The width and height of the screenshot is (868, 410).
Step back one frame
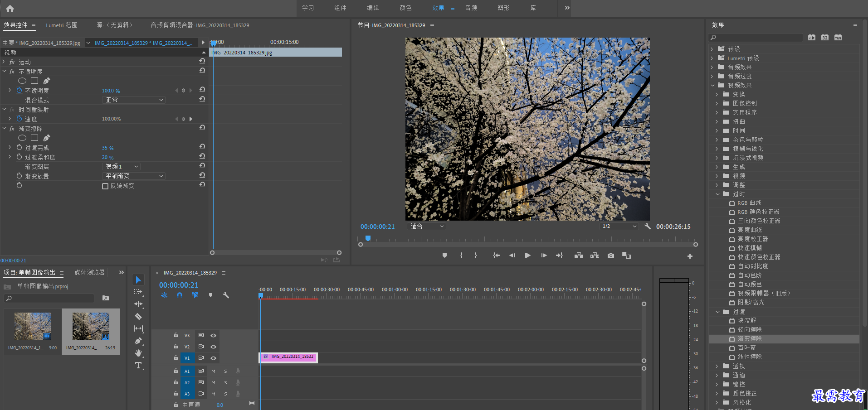pyautogui.click(x=512, y=256)
